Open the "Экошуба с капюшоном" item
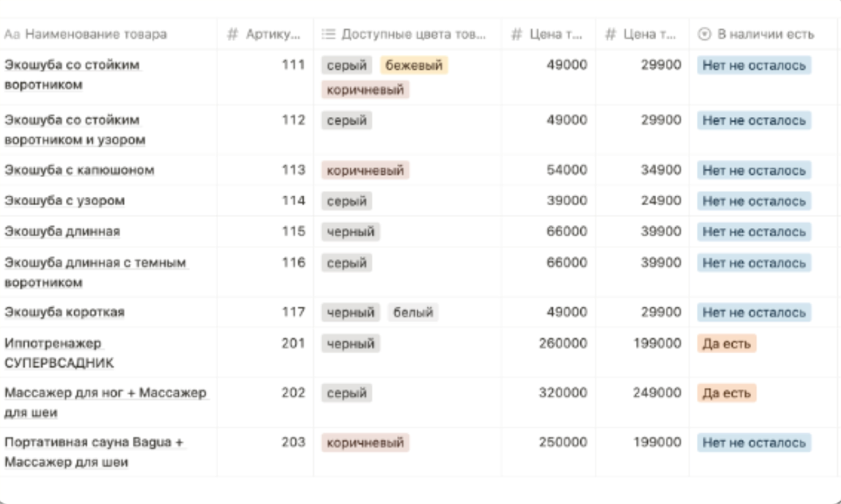 (x=79, y=170)
